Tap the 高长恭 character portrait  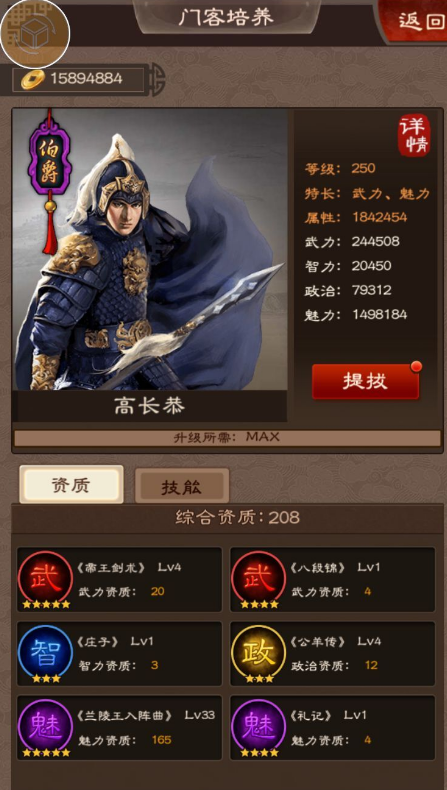pyautogui.click(x=150, y=250)
